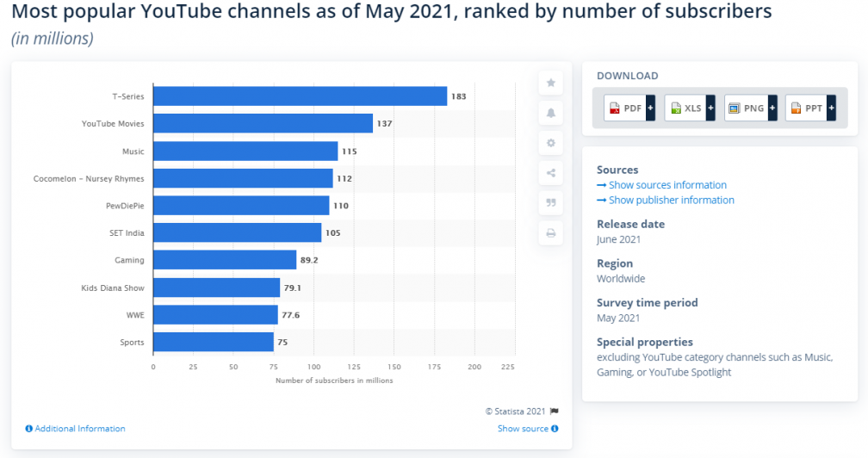Click the Survey time period heading
Screen dimensions: 868x458
648,302
